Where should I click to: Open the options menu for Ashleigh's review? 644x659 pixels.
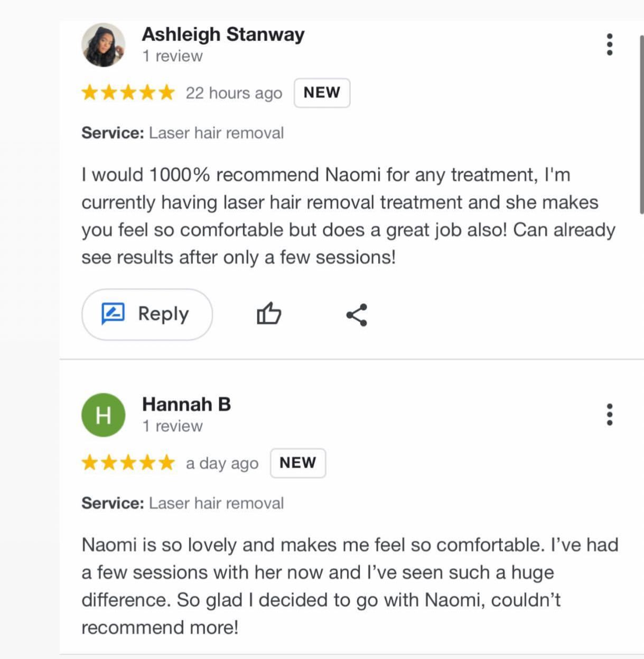tap(610, 44)
